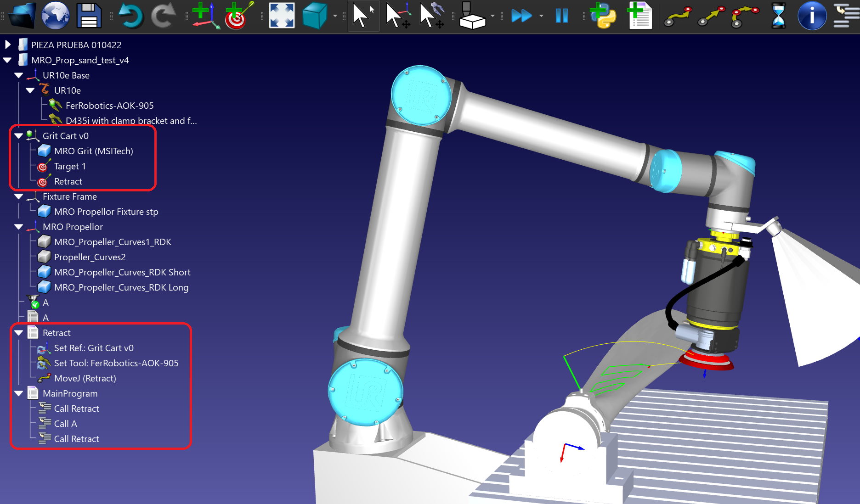Click the Fit all view icon

tap(281, 16)
